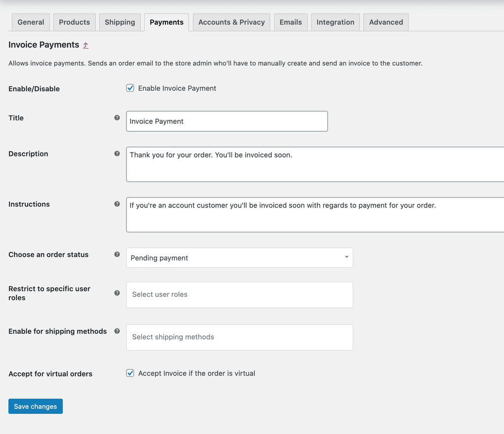Click inside the Instructions text area
Viewport: 504px width, 434px height.
pyautogui.click(x=315, y=215)
